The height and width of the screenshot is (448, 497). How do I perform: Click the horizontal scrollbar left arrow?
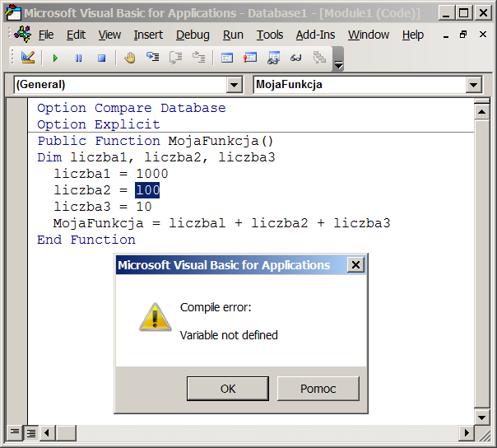coord(47,433)
